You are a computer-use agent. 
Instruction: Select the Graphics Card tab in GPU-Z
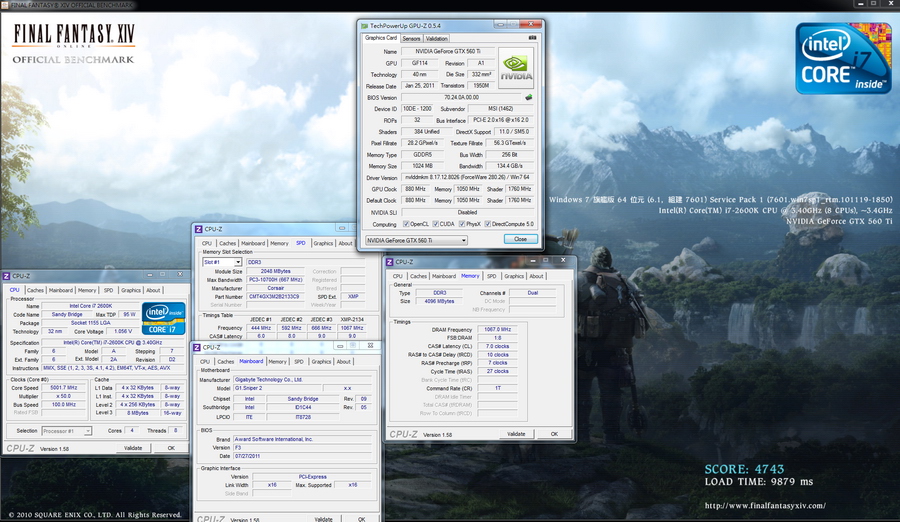(381, 38)
